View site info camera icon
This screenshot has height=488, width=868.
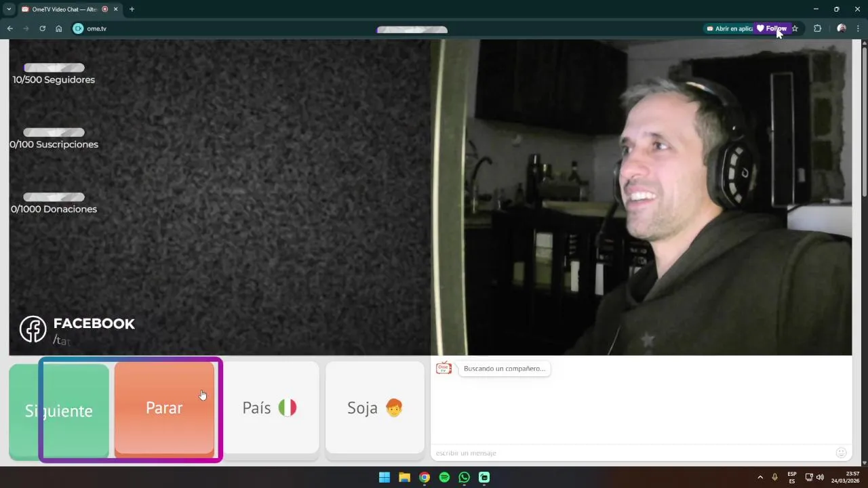[78, 28]
